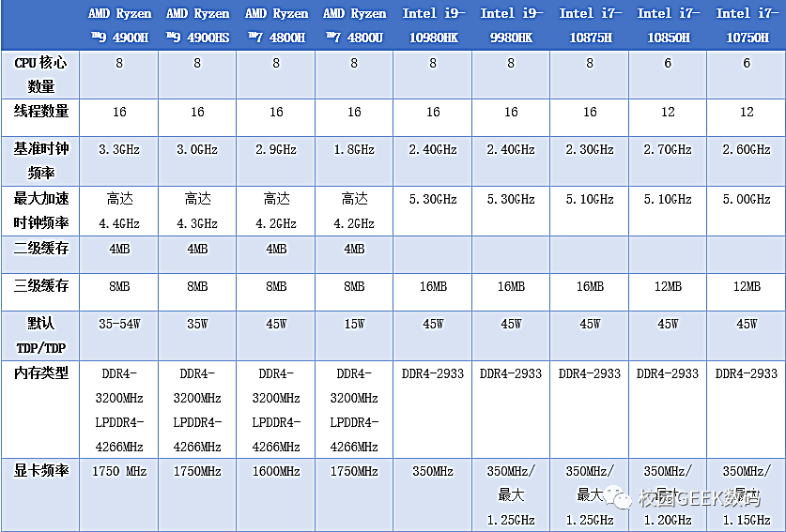
Task: Click core count 8 under i9-9980HK
Action: pos(511,63)
